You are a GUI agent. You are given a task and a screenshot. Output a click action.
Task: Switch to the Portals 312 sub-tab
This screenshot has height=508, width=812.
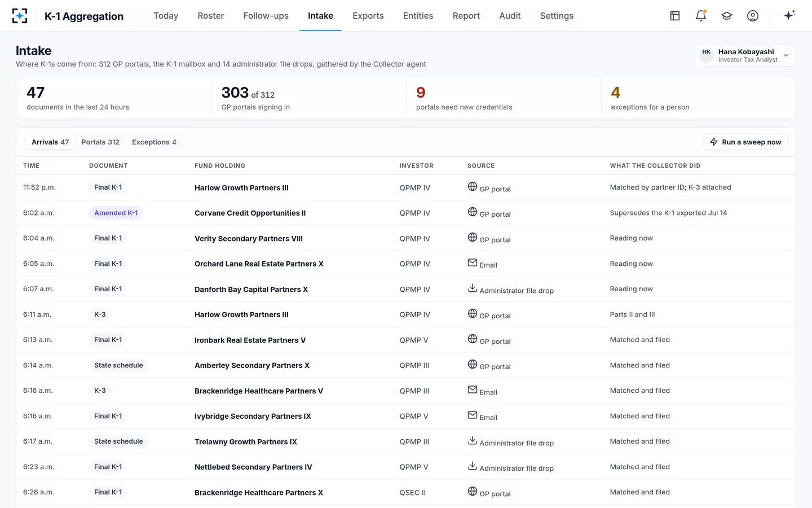100,142
